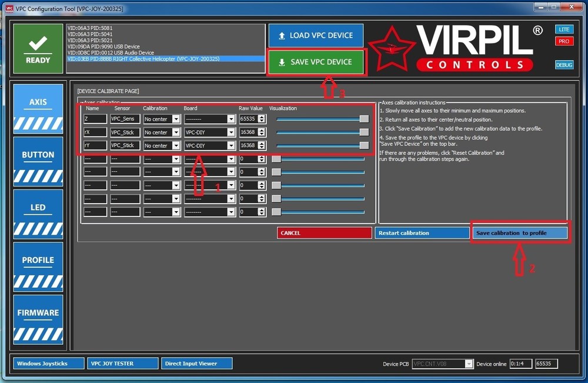Open Board dropdown for Z axis
The height and width of the screenshot is (383, 588).
231,119
